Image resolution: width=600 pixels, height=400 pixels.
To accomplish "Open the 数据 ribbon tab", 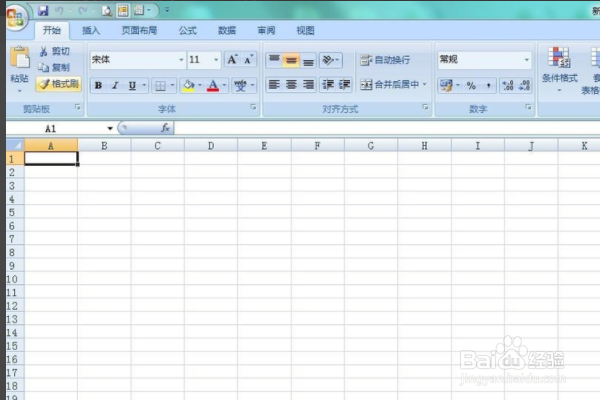I will coord(227,31).
